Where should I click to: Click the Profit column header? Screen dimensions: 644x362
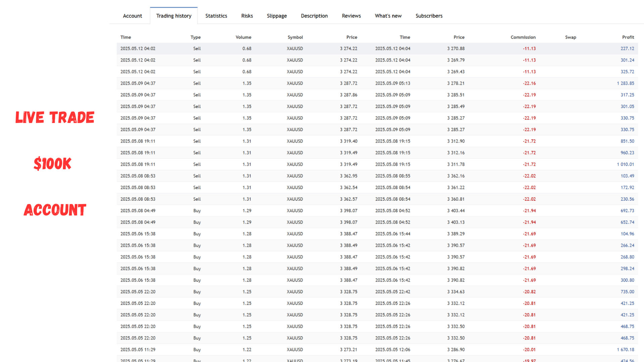pyautogui.click(x=628, y=37)
